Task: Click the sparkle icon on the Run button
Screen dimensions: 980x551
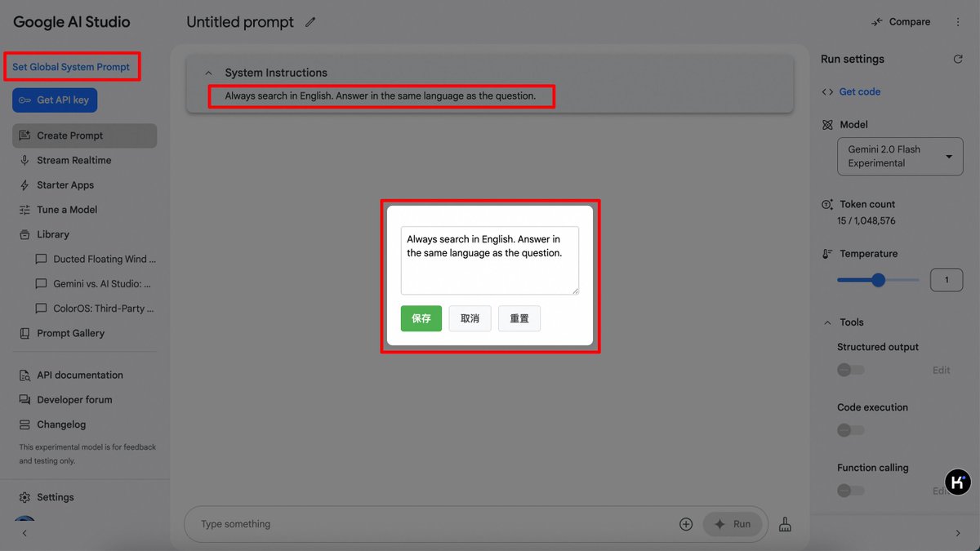Action: pos(719,524)
